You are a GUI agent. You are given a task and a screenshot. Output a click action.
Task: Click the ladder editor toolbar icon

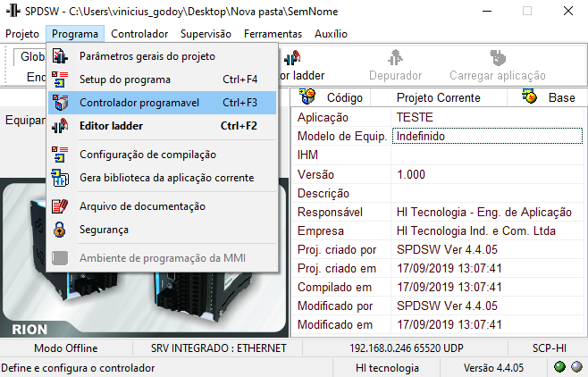point(292,57)
